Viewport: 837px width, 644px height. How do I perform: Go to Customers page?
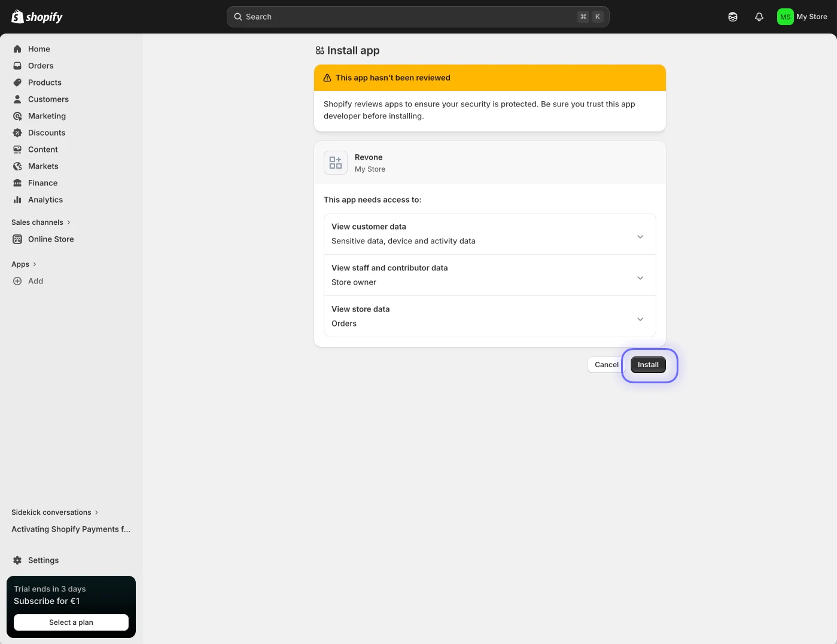point(71,99)
